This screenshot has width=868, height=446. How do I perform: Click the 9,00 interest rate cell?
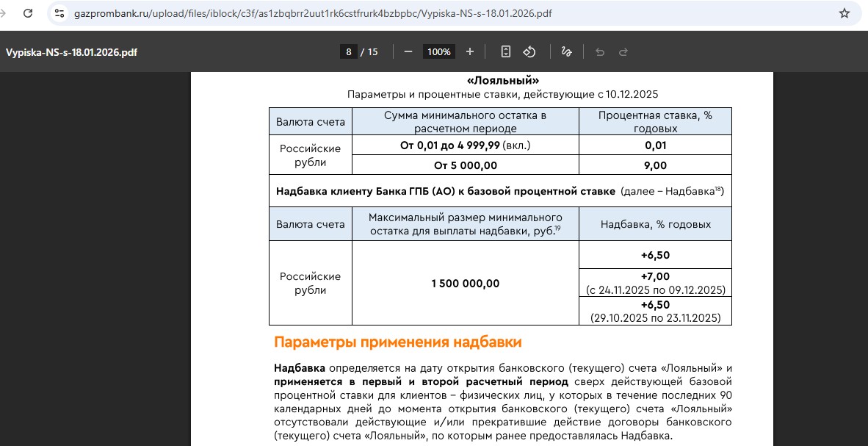click(x=655, y=165)
